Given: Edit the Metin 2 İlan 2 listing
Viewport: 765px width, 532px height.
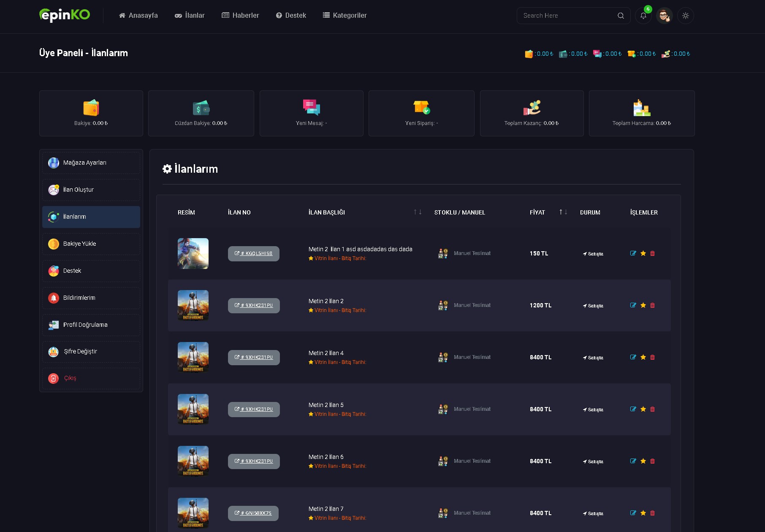Looking at the screenshot, I should [x=633, y=305].
